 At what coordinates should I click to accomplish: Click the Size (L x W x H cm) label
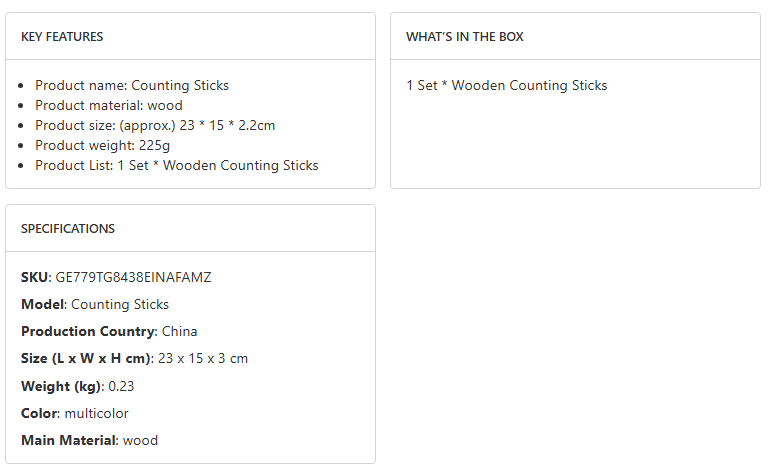coord(86,359)
